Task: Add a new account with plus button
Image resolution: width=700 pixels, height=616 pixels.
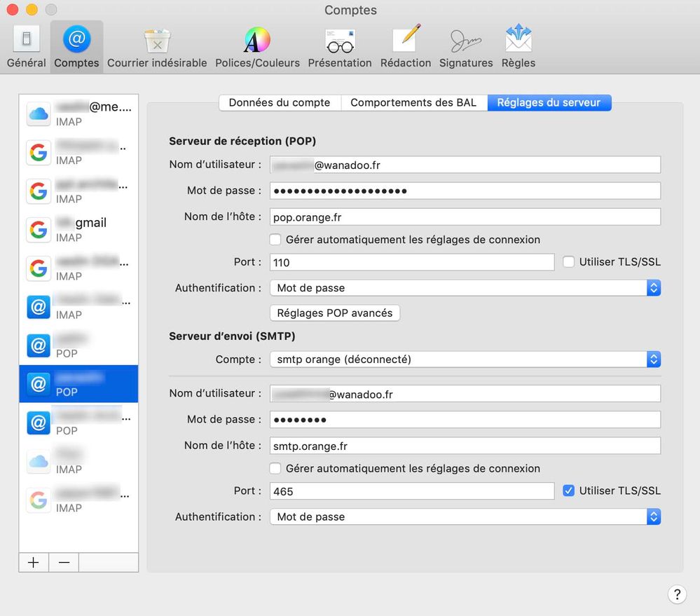Action: [x=33, y=563]
